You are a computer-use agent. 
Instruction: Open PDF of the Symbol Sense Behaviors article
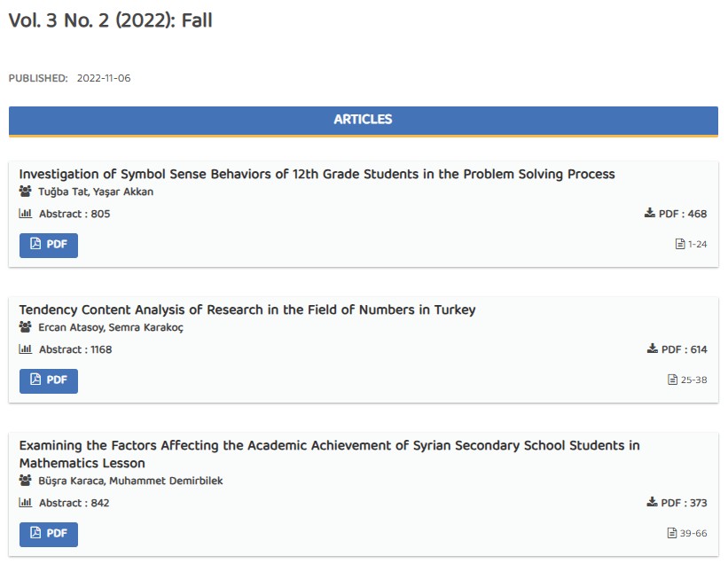tap(49, 245)
